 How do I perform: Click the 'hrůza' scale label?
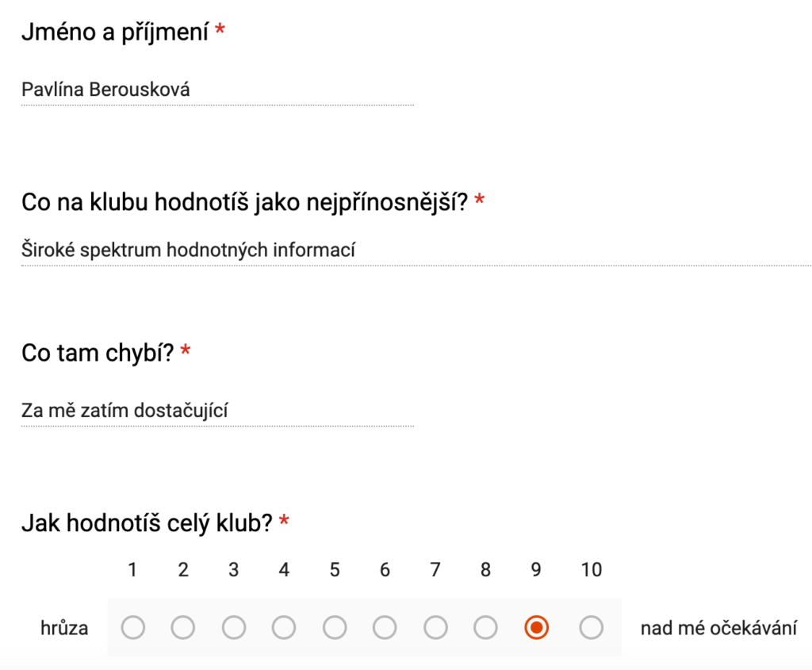click(x=64, y=628)
